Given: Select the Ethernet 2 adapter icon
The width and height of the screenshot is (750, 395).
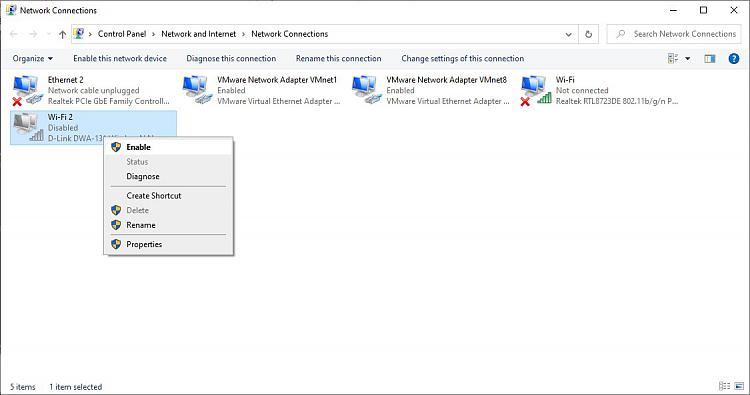Looking at the screenshot, I should tap(28, 90).
